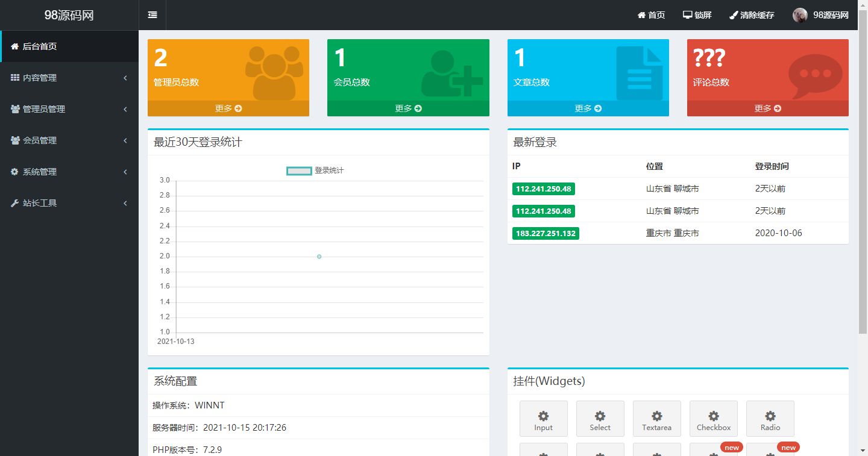Viewport: 868px width, 456px height.
Task: Open 会员管理 in the sidebar
Action: tap(69, 140)
